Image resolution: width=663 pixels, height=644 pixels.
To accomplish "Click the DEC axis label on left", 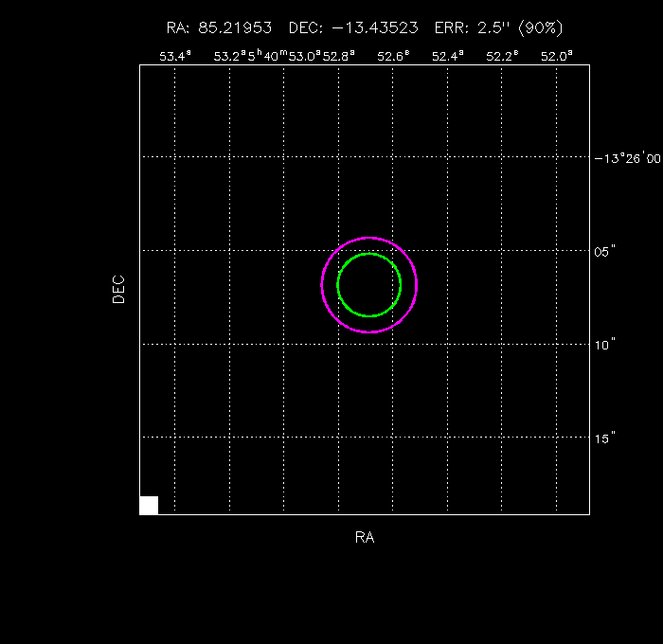I will pos(118,289).
